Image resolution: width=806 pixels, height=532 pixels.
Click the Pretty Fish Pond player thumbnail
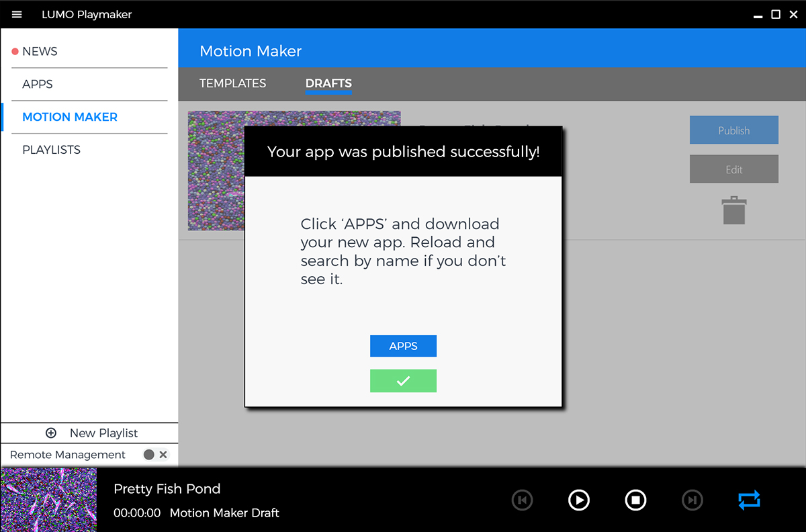click(x=48, y=500)
